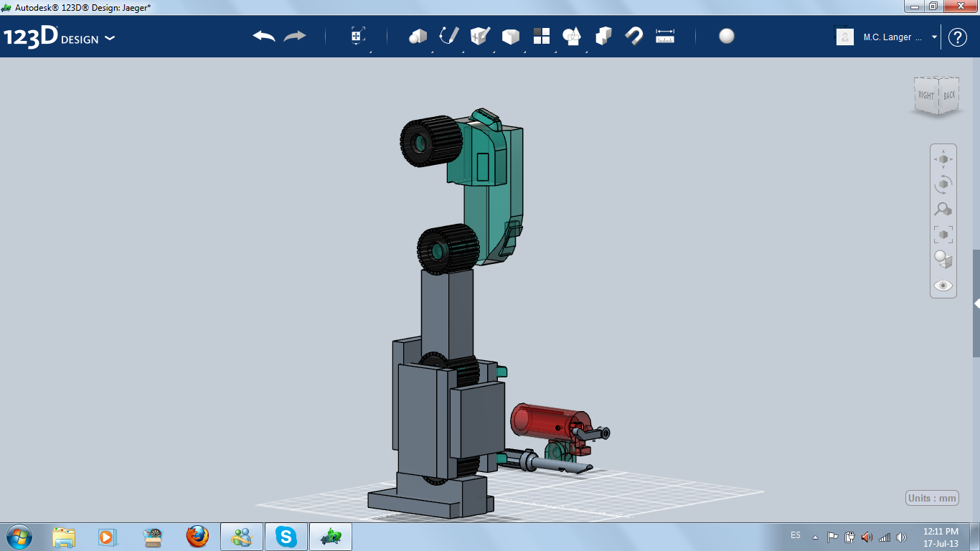
Task: Click the RIGHT face of view cube
Action: pos(926,95)
